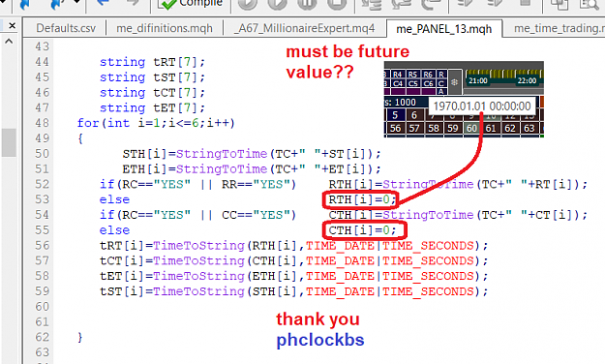Viewport: 605px width, 364px height.
Task: Place cursor on 'string tET[7];' line
Action: point(152,107)
